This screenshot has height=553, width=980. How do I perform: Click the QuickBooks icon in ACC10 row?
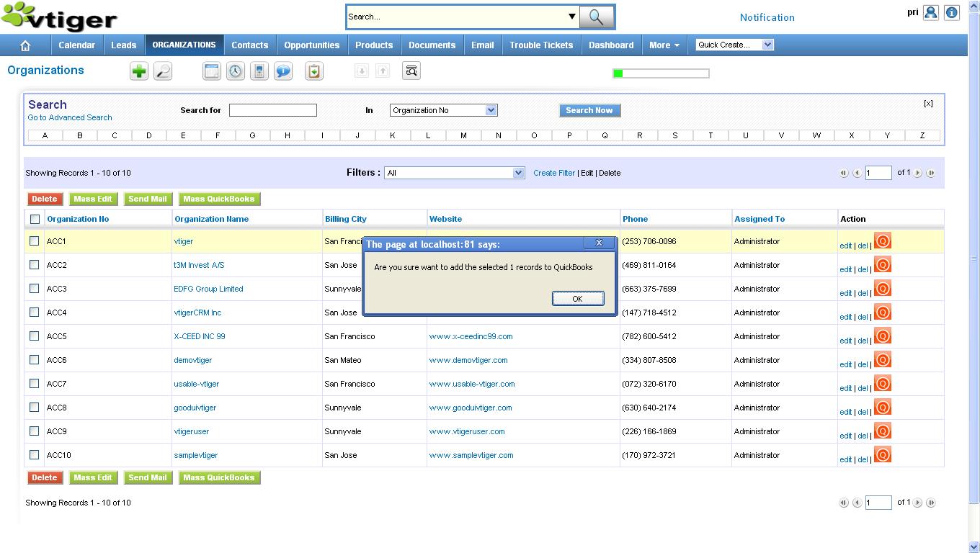tap(883, 454)
